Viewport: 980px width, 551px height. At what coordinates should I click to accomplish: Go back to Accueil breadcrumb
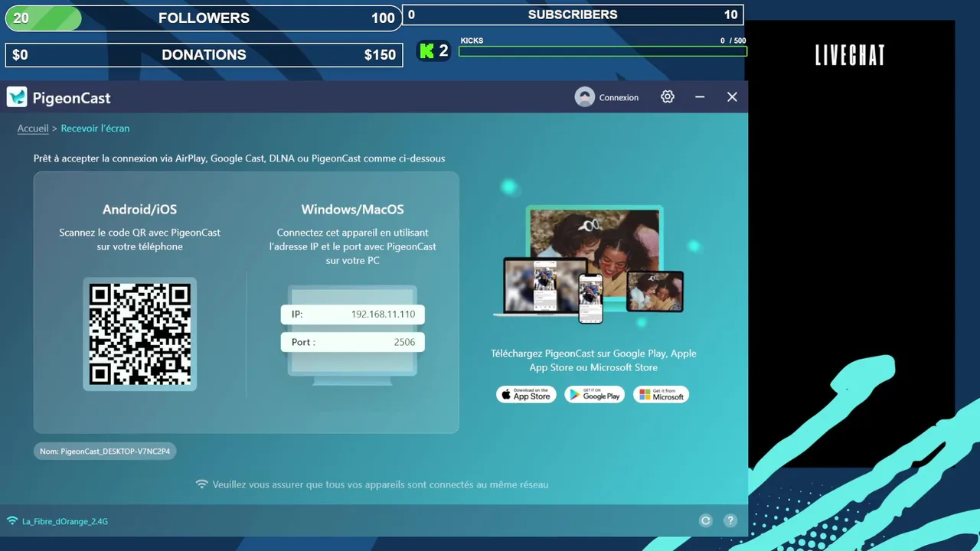33,129
